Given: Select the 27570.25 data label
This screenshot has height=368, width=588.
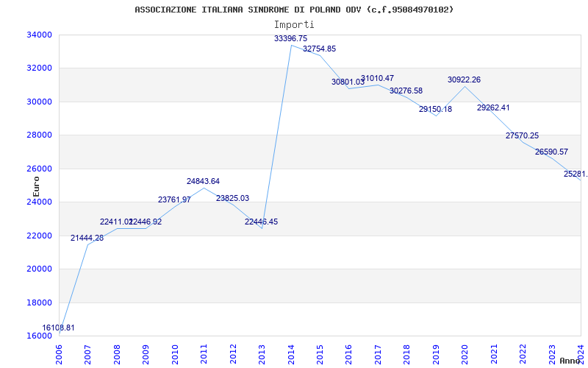Looking at the screenshot, I should coord(522,136).
